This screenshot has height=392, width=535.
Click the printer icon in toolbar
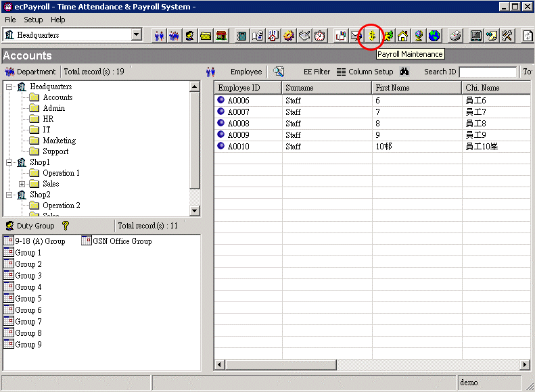(456, 36)
